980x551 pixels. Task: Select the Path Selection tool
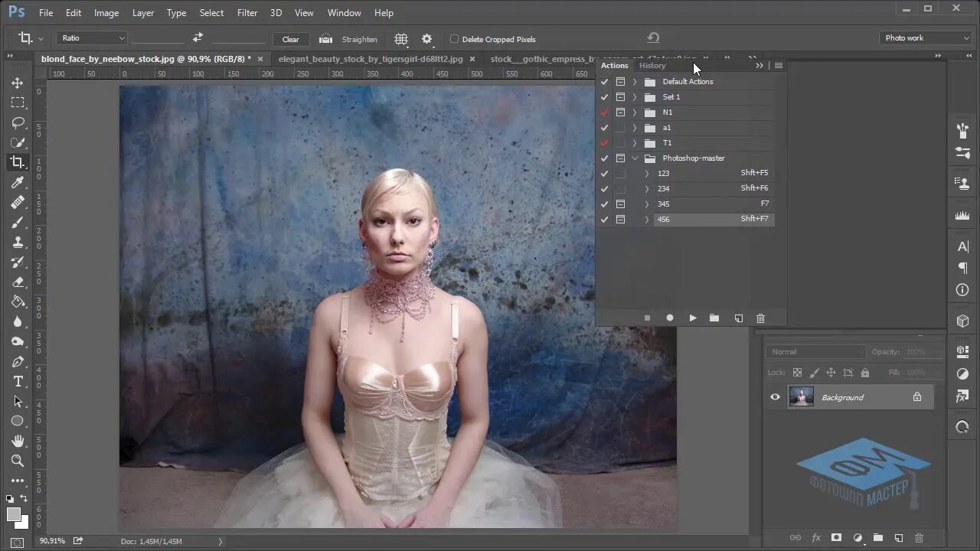[x=17, y=401]
